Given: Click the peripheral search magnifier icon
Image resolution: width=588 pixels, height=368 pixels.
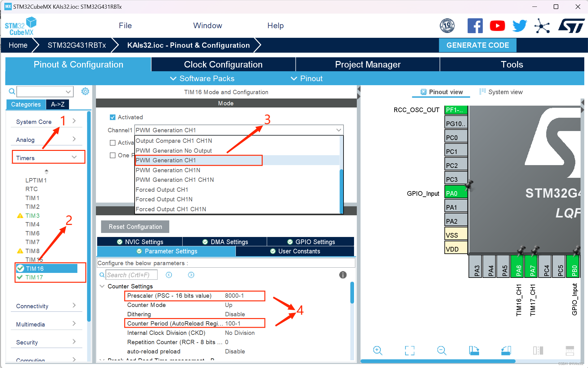Looking at the screenshot, I should coord(12,91).
